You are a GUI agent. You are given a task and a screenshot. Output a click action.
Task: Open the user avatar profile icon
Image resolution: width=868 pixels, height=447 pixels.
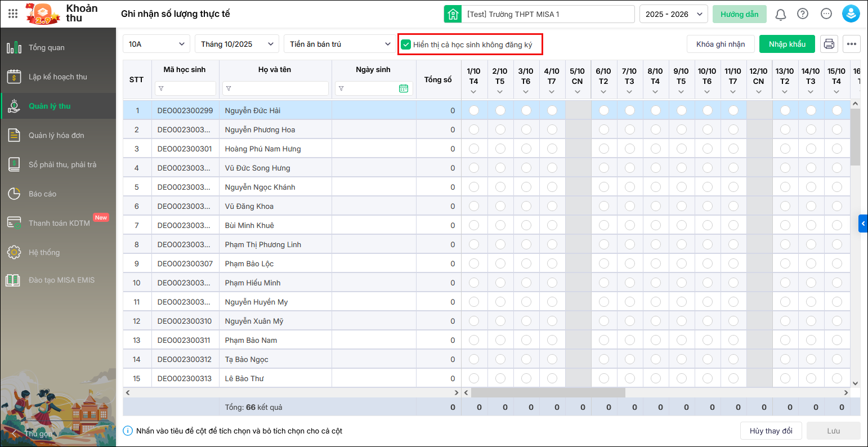[x=851, y=14]
